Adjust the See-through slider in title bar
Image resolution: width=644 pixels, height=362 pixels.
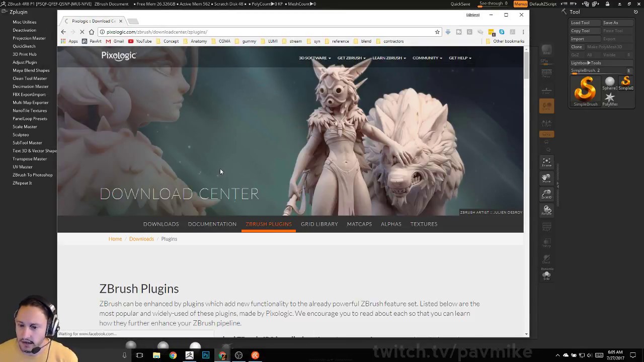494,4
